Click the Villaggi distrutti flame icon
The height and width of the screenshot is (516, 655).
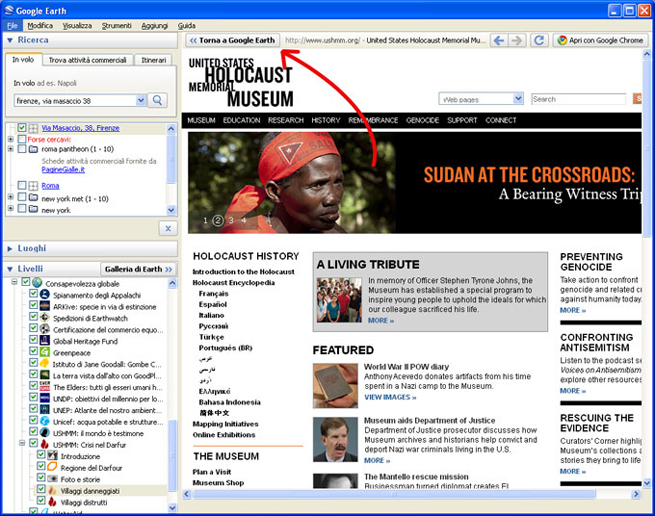tap(52, 501)
